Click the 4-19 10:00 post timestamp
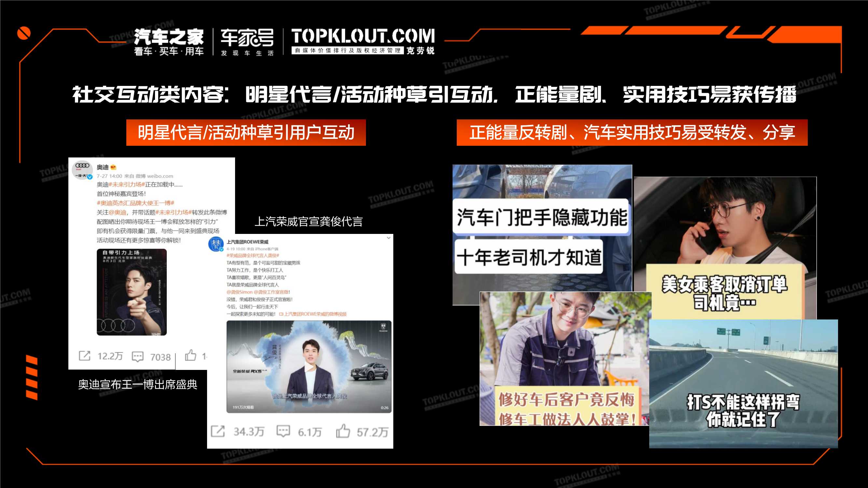This screenshot has width=868, height=488. pos(235,249)
